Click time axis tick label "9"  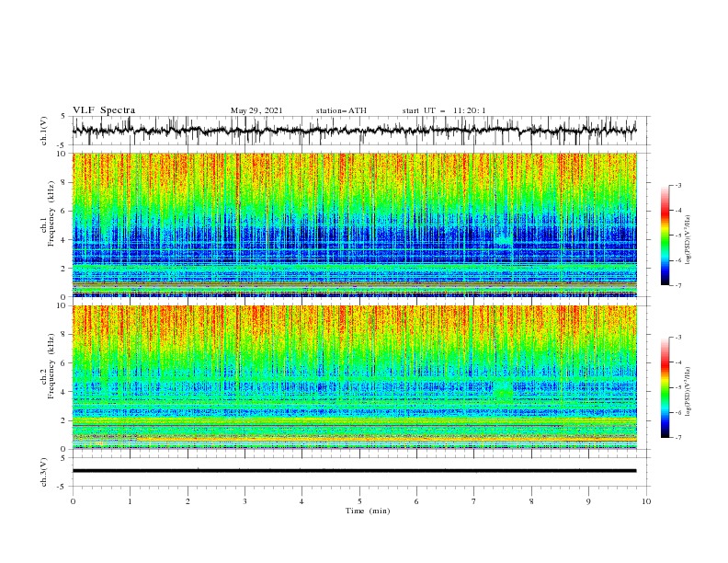(x=588, y=501)
